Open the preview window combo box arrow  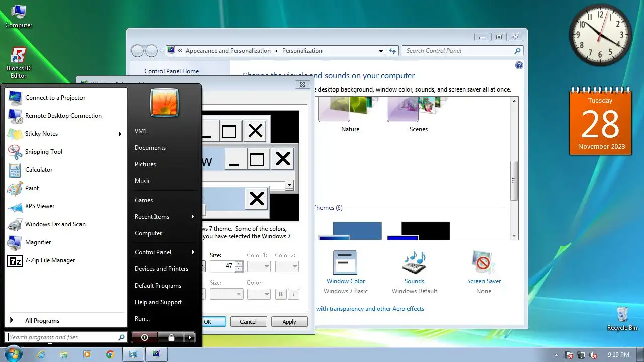(x=289, y=185)
